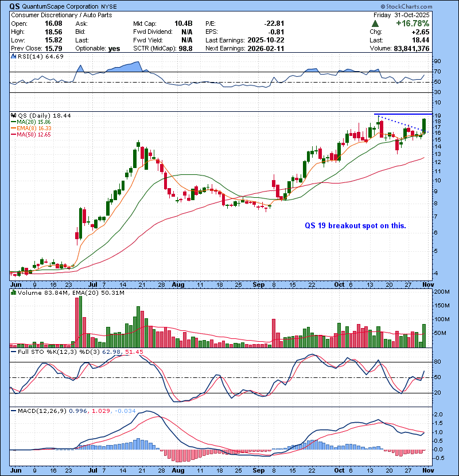Click the NYSE exchange label
This screenshot has height=476, width=459.
[x=109, y=6]
